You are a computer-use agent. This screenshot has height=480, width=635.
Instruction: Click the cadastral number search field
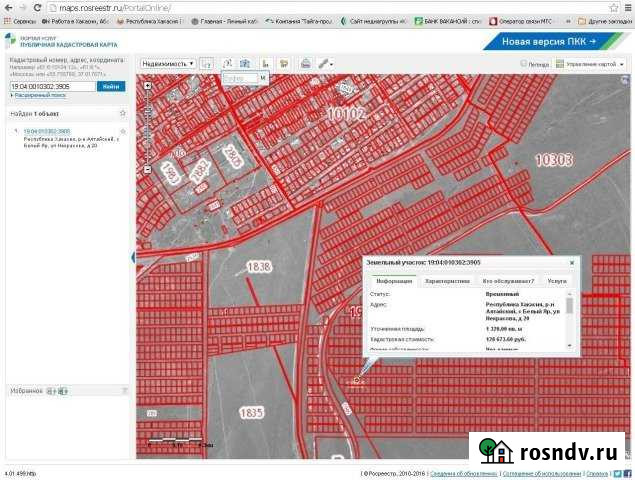(x=52, y=87)
